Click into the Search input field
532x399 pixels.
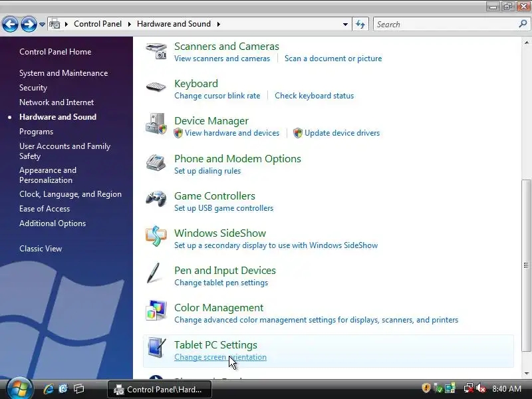click(446, 24)
